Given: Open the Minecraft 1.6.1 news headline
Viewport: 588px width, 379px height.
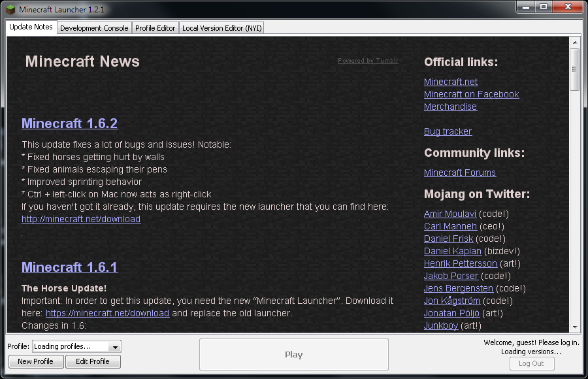Looking at the screenshot, I should click(70, 267).
